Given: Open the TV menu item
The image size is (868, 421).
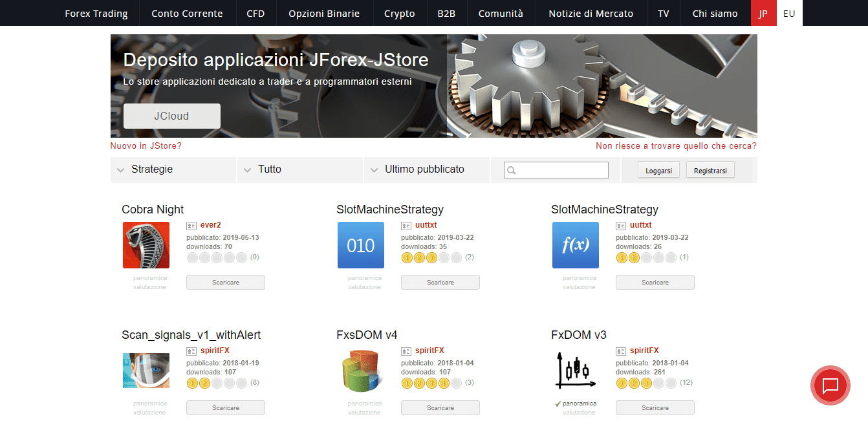Looking at the screenshot, I should click(x=663, y=13).
